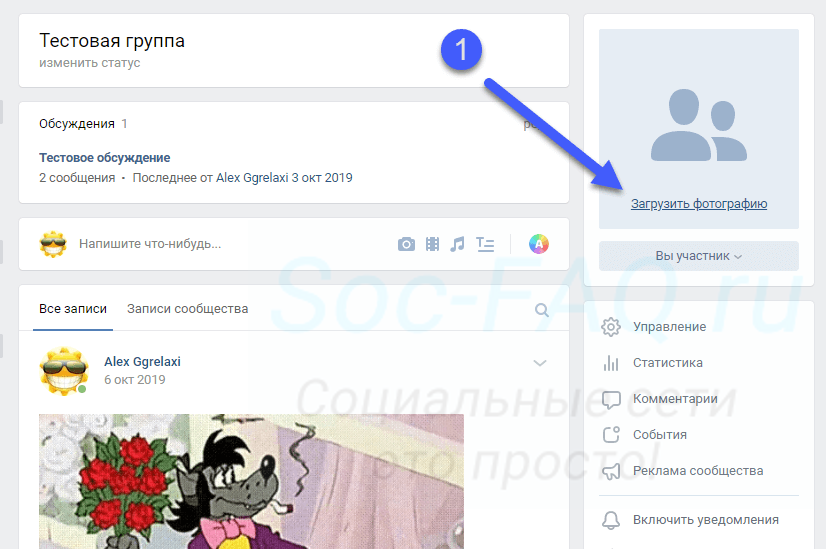
Task: Click the Реклама сообщества megaphone icon
Action: (x=611, y=471)
